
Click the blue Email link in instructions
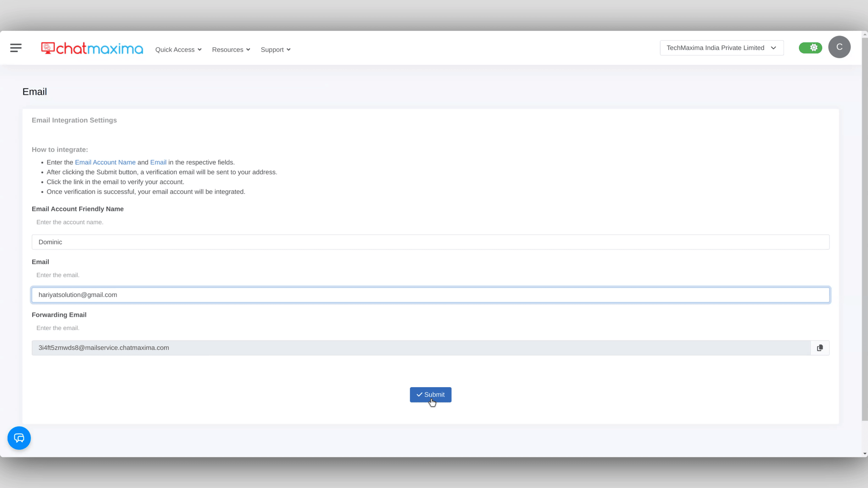pos(158,162)
